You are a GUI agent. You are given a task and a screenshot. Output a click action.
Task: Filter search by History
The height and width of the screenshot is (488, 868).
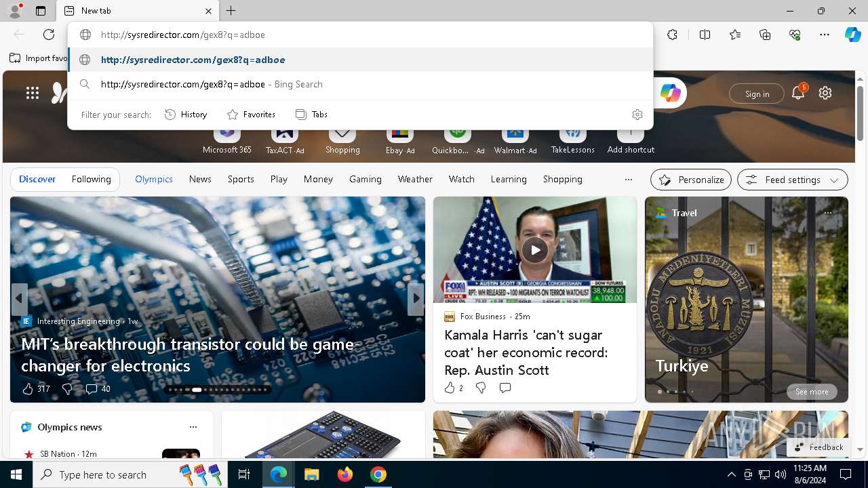186,115
